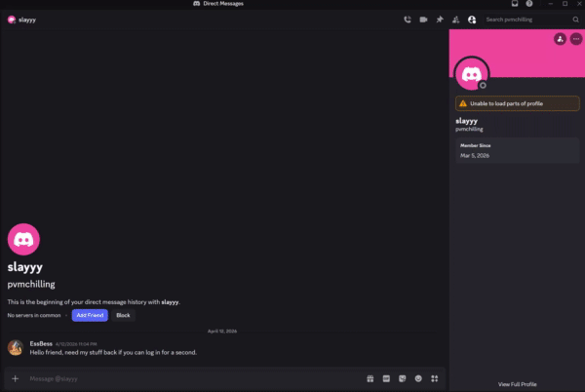Focus the Search pvmchilling box
This screenshot has width=585, height=392.
[525, 19]
